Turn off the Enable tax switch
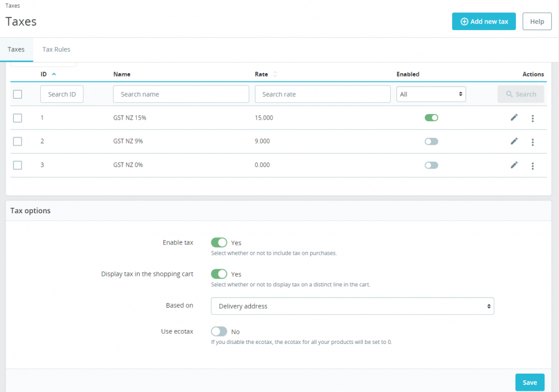The height and width of the screenshot is (392, 559). [219, 242]
